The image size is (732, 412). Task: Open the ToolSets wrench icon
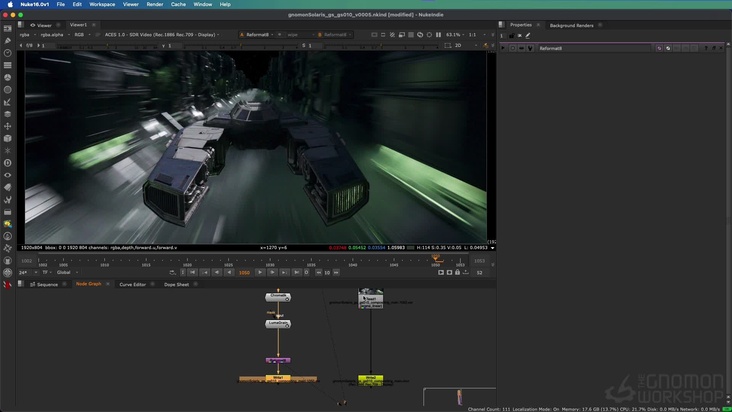pyautogui.click(x=7, y=199)
